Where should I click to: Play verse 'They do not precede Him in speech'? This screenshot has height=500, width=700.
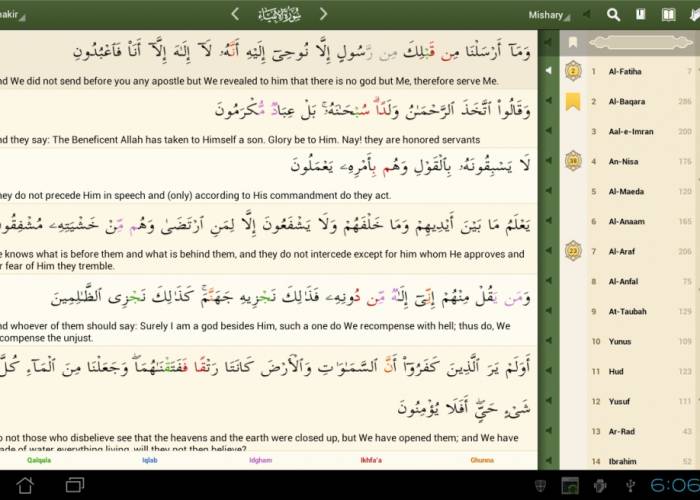click(549, 161)
